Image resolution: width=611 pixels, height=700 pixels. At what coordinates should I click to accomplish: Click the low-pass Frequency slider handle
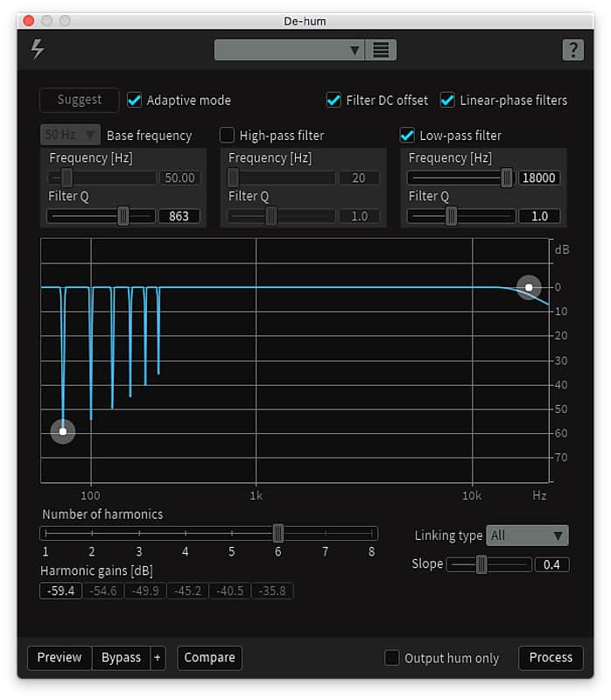coord(507,178)
